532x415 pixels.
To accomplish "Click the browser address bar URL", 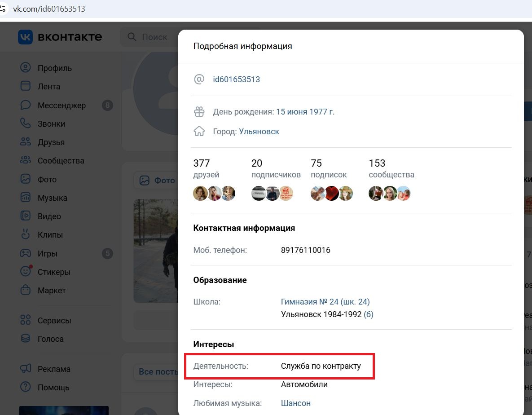I will (49, 9).
